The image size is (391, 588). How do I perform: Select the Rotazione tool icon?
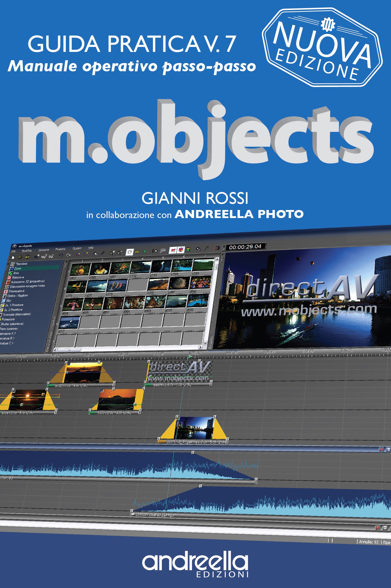(9, 278)
